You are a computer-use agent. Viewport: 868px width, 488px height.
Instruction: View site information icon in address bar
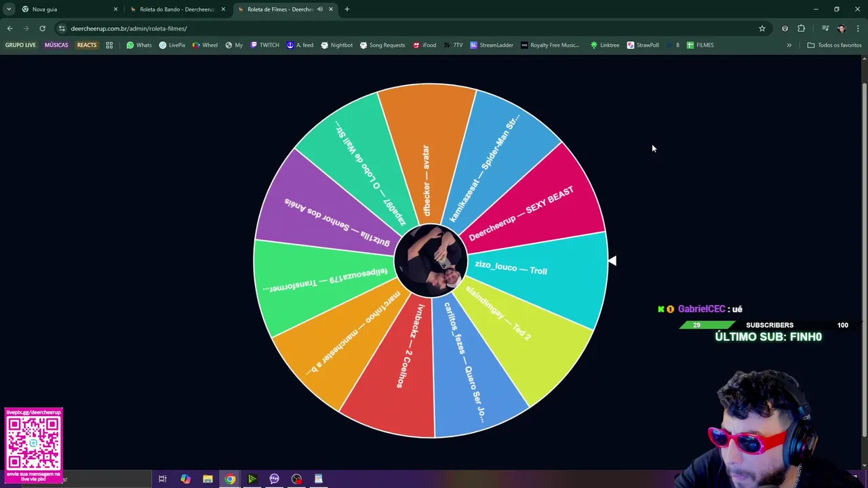[x=62, y=28]
